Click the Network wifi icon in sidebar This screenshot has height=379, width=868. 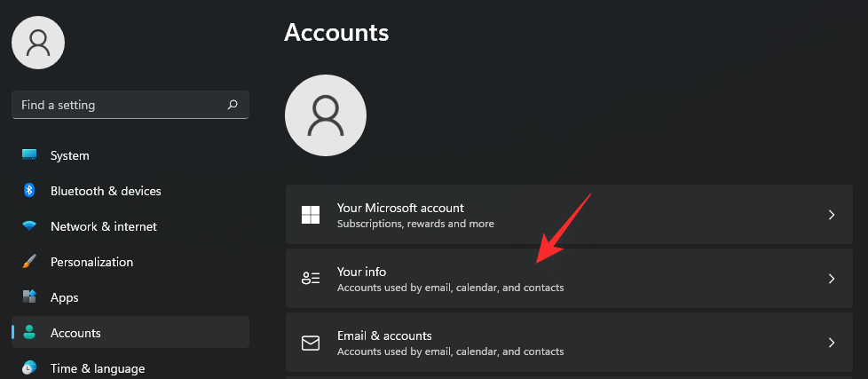coord(29,226)
